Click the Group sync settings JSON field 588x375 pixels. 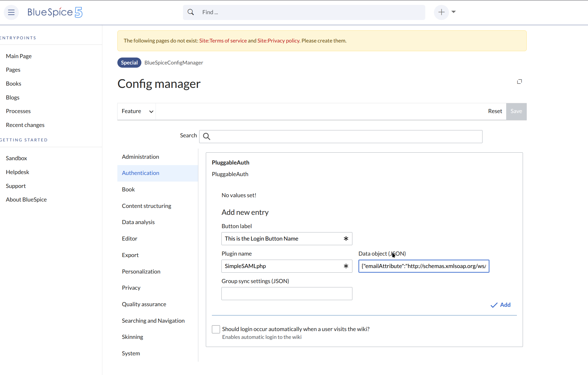(x=286, y=293)
